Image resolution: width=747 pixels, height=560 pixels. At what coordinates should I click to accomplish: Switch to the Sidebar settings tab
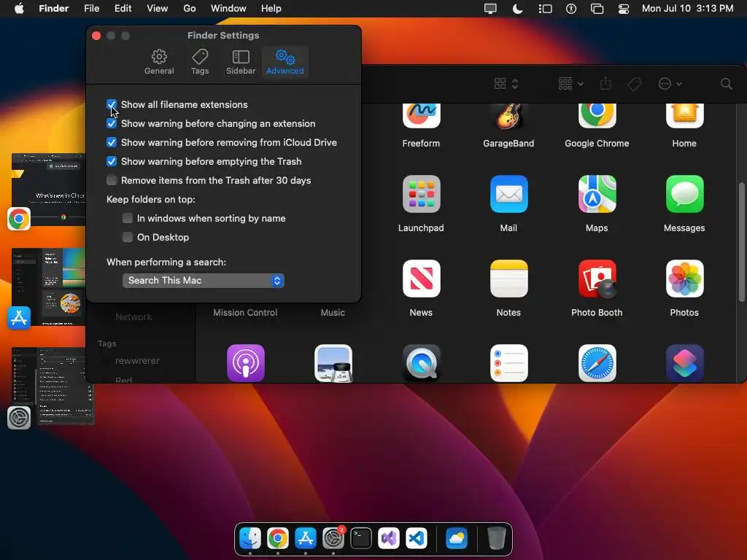click(x=241, y=62)
